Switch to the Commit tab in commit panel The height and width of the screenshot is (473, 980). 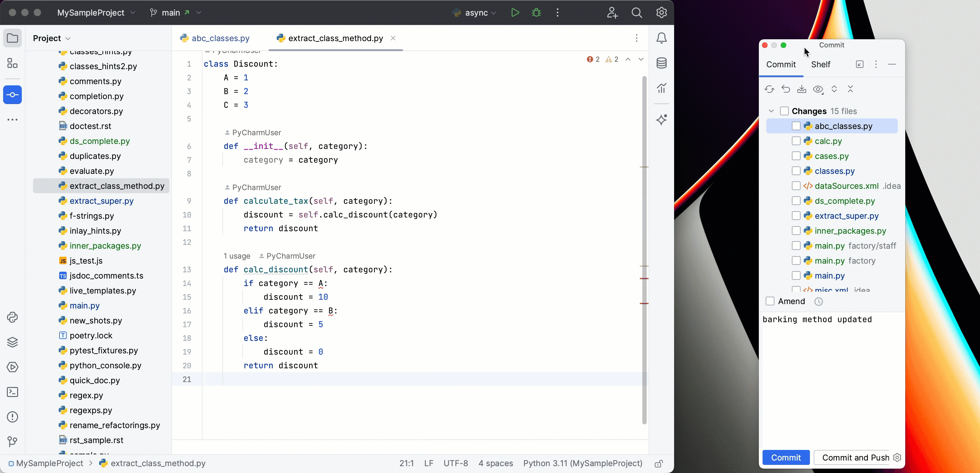coord(781,65)
